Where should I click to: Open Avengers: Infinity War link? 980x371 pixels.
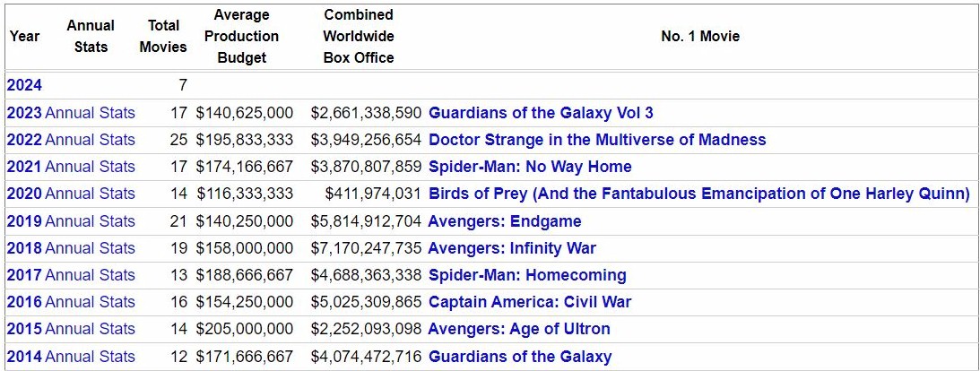pyautogui.click(x=512, y=248)
